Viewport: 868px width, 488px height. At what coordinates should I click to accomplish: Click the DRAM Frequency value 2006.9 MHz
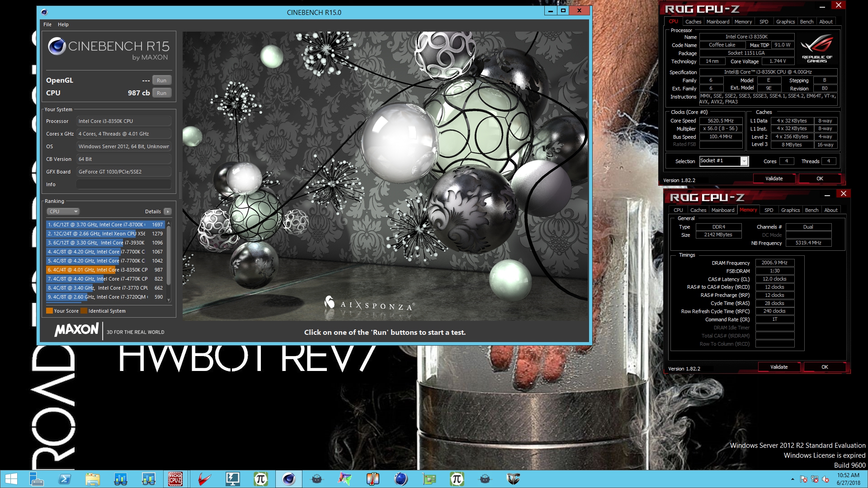click(x=774, y=263)
